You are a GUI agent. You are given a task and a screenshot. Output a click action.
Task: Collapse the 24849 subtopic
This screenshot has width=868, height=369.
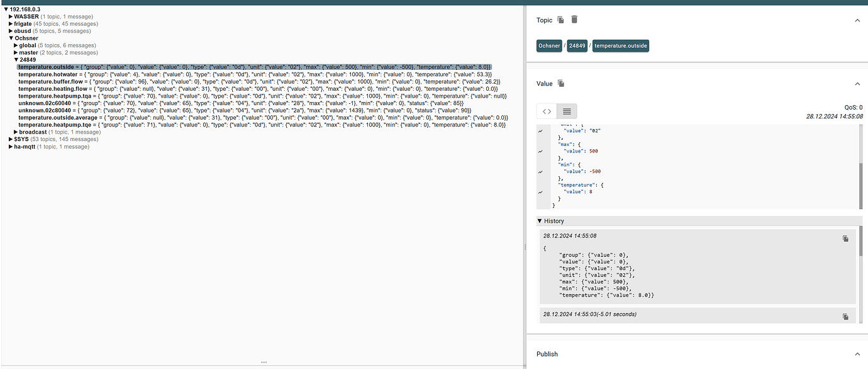click(x=16, y=60)
